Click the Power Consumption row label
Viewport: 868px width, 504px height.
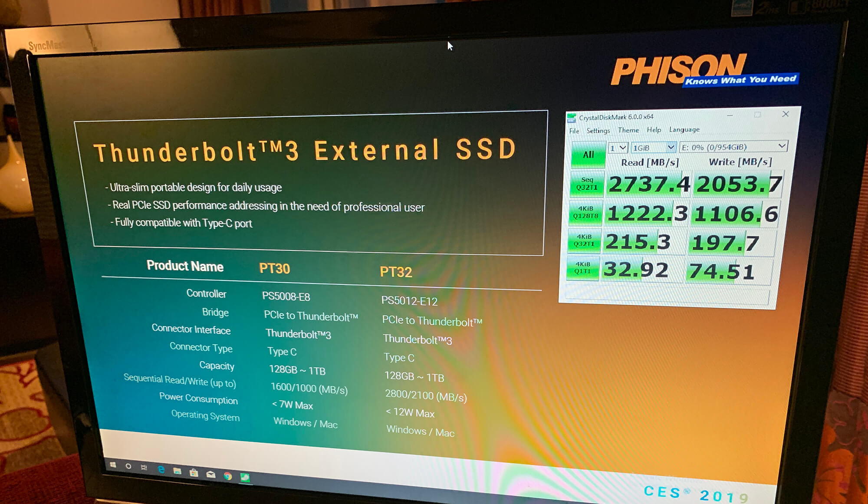pyautogui.click(x=198, y=398)
